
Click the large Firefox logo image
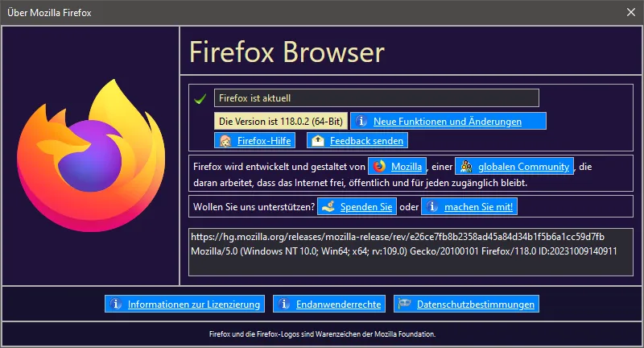pyautogui.click(x=91, y=155)
